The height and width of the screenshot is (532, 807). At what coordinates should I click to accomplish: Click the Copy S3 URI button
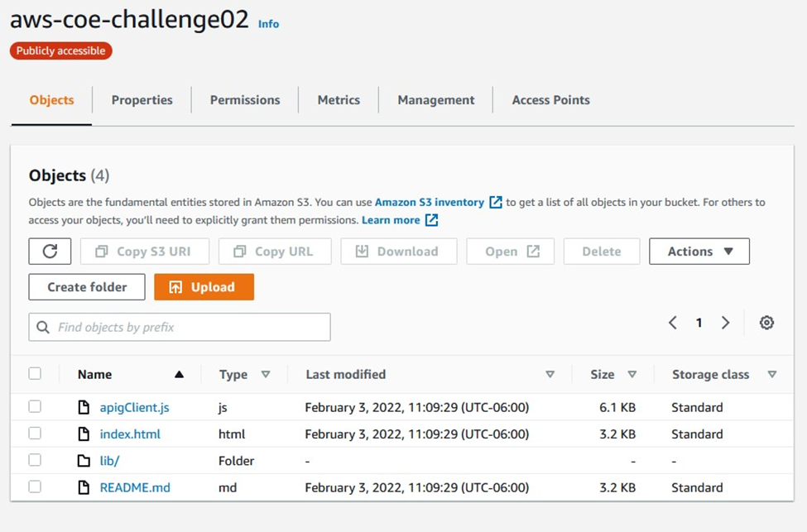click(x=145, y=251)
